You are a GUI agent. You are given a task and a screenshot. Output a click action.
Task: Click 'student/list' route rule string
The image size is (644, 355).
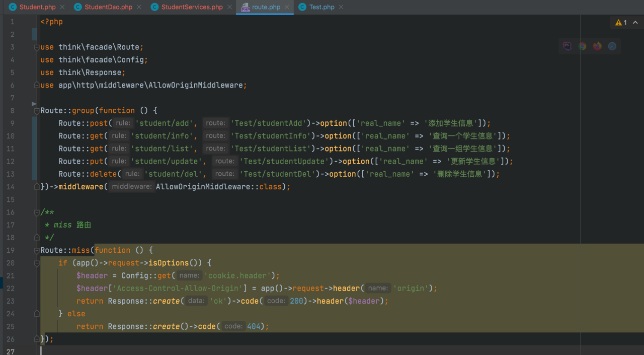tap(161, 149)
